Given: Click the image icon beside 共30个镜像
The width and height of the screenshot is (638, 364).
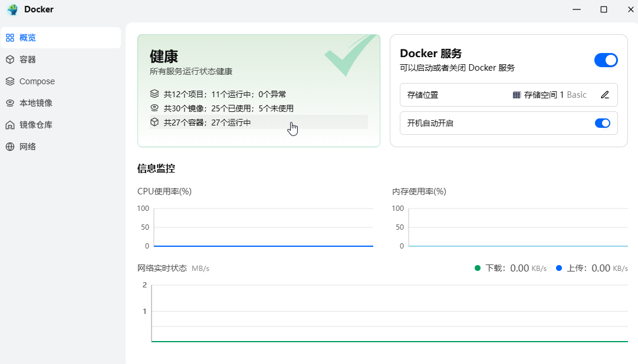Looking at the screenshot, I should (154, 108).
